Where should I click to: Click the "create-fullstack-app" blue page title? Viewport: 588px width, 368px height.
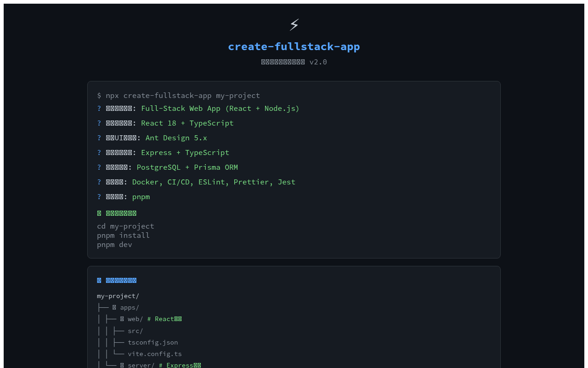click(294, 46)
